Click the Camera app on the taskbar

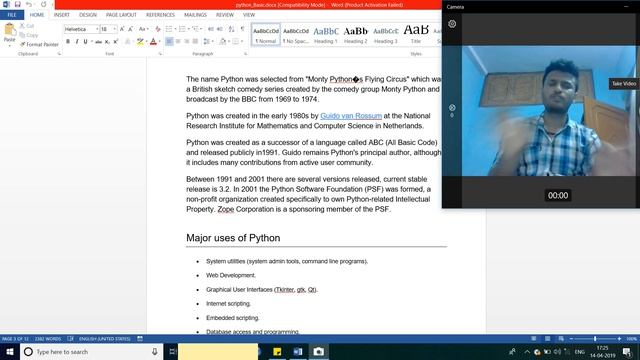319,352
